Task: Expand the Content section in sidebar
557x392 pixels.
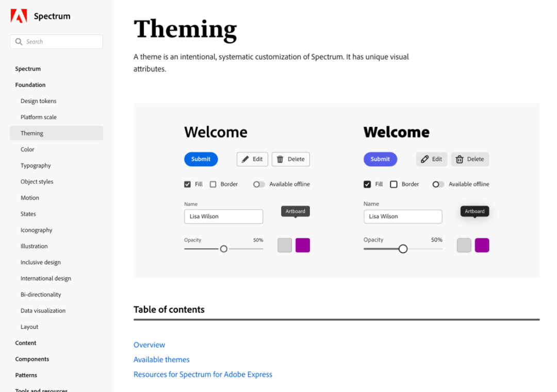Action: click(26, 343)
